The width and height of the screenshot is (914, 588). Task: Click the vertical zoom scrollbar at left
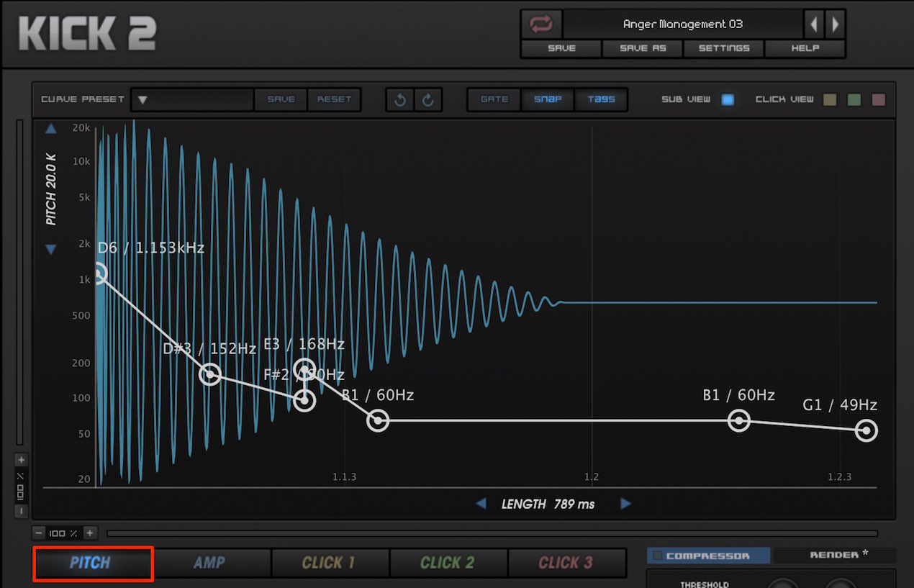20,283
